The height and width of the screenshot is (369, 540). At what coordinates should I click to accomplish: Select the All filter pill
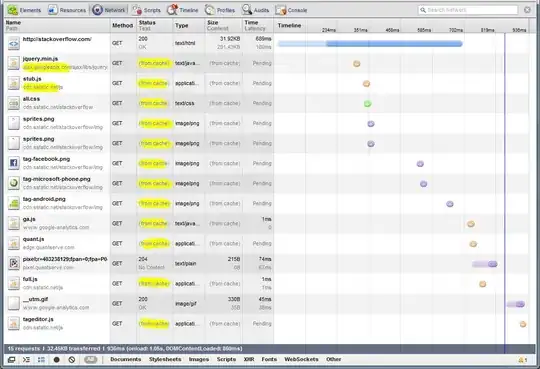(91, 359)
